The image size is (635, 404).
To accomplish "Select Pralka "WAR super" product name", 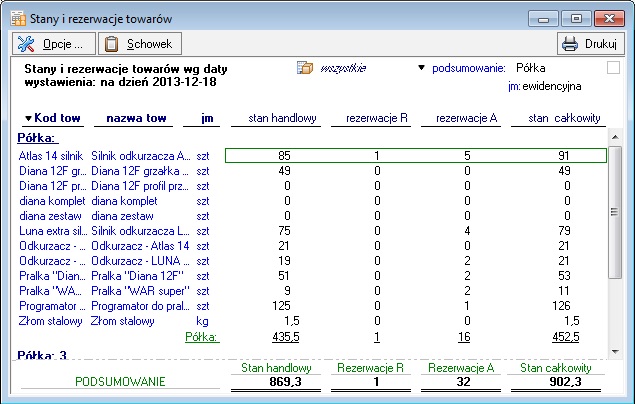I will [140, 291].
